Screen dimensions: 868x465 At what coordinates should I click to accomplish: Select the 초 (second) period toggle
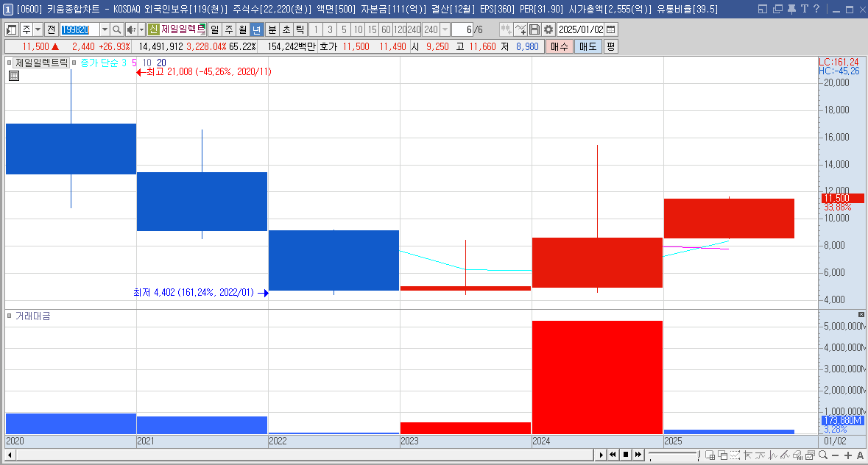point(286,30)
